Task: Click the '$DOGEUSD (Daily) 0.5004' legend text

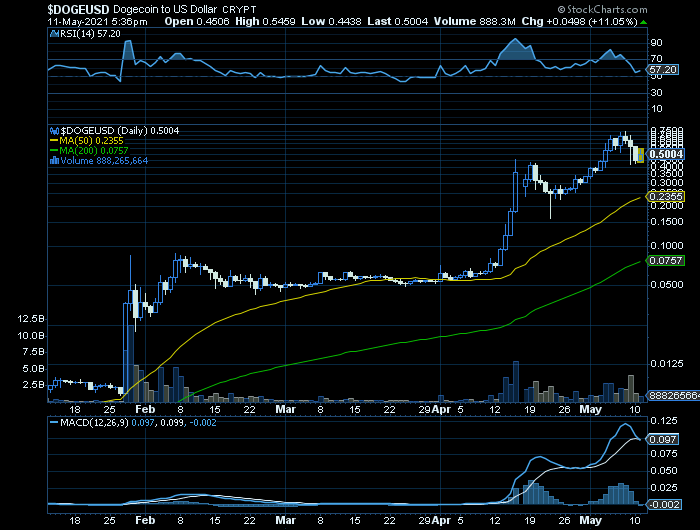Action: click(x=120, y=131)
